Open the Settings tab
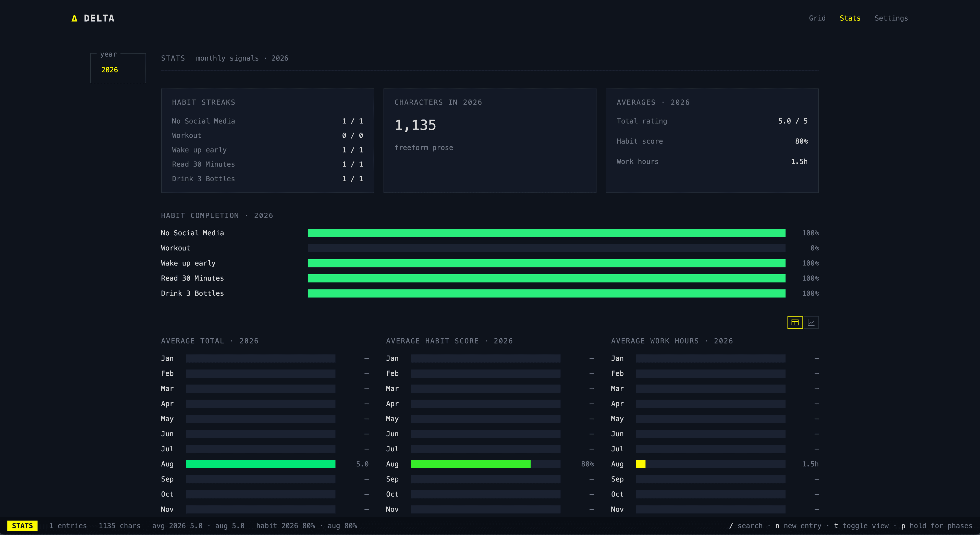Screen dimensions: 980x535 [x=891, y=18]
